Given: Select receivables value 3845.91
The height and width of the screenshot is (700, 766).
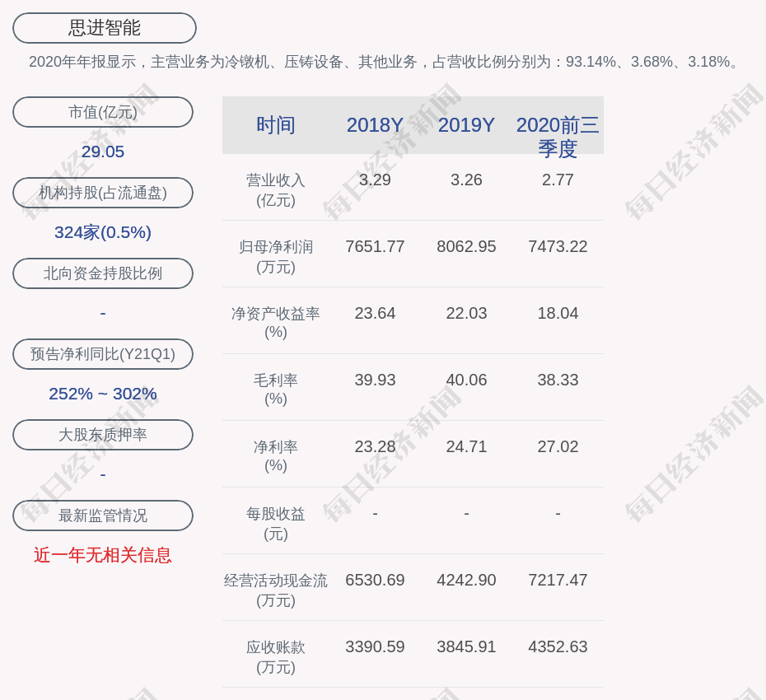Looking at the screenshot, I should click(x=466, y=646).
